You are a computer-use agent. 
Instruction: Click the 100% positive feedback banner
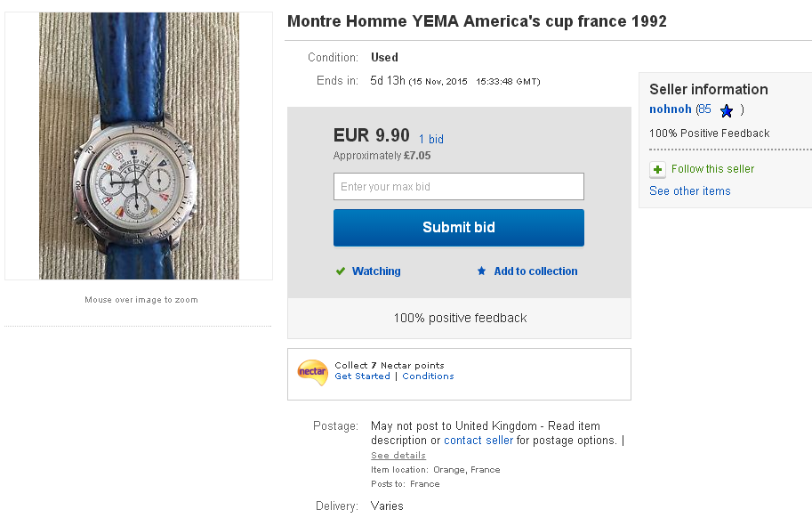click(x=460, y=318)
